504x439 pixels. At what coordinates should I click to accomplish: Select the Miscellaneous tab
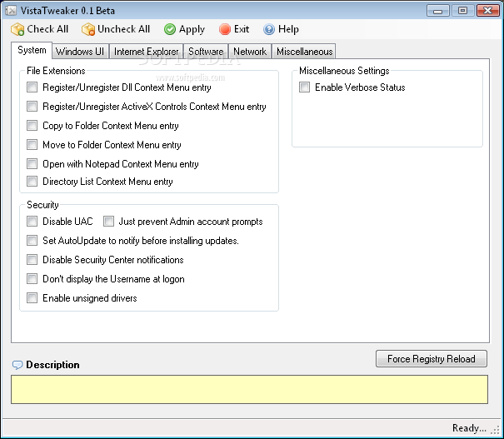[304, 52]
